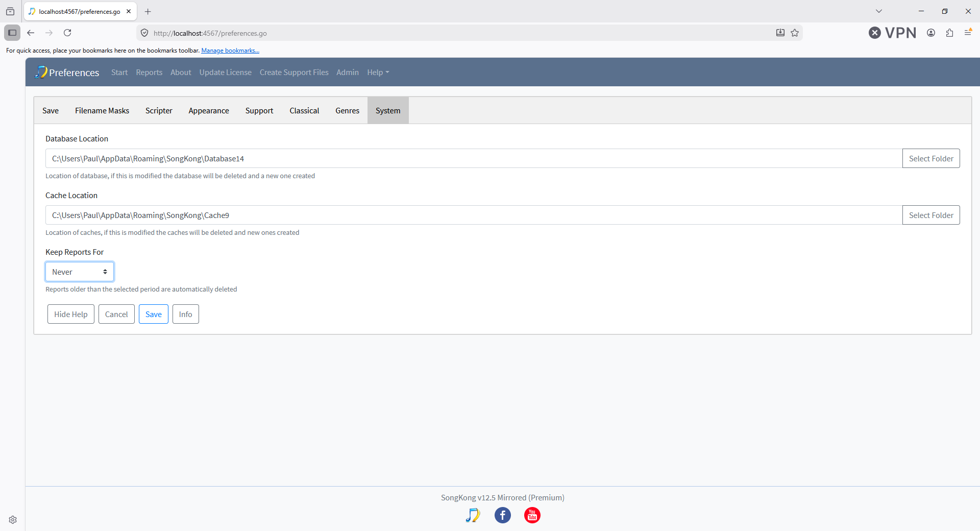Screen dimensions: 980x531
Task: Select the System tab
Action: pos(388,110)
